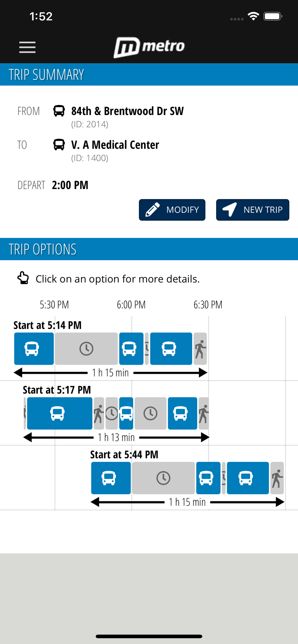Open the hamburger menu
Screen dimensions: 298x644
(27, 47)
